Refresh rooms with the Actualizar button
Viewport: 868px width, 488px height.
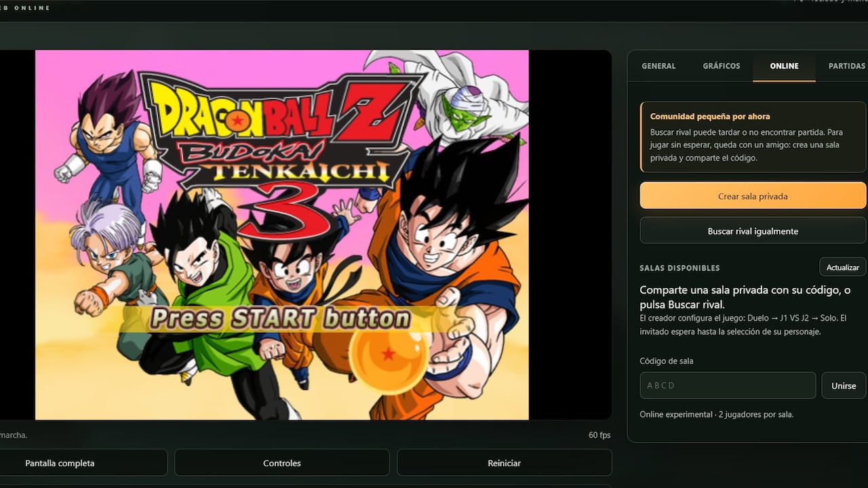pyautogui.click(x=842, y=267)
